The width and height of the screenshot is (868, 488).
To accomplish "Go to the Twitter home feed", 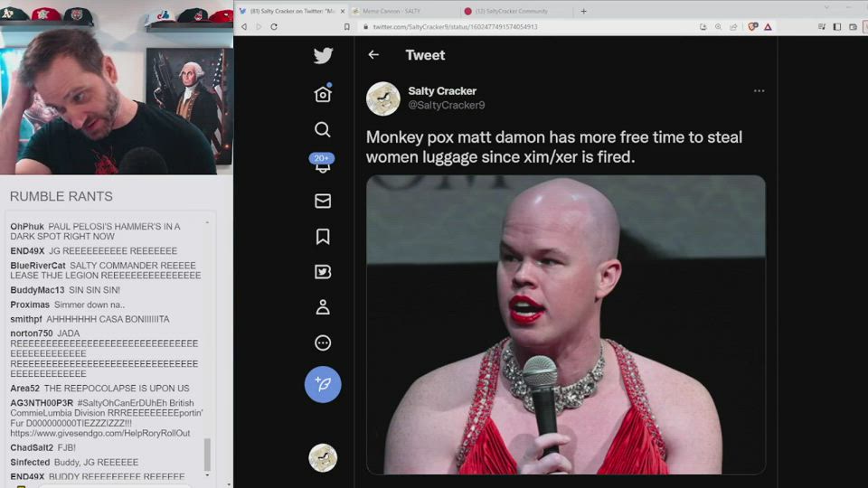I will point(323,95).
